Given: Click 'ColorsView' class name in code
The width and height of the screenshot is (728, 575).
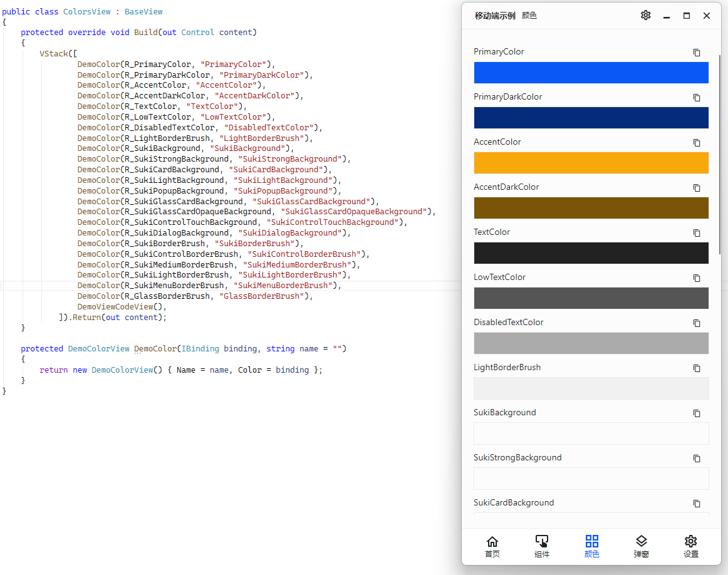Looking at the screenshot, I should [x=87, y=12].
